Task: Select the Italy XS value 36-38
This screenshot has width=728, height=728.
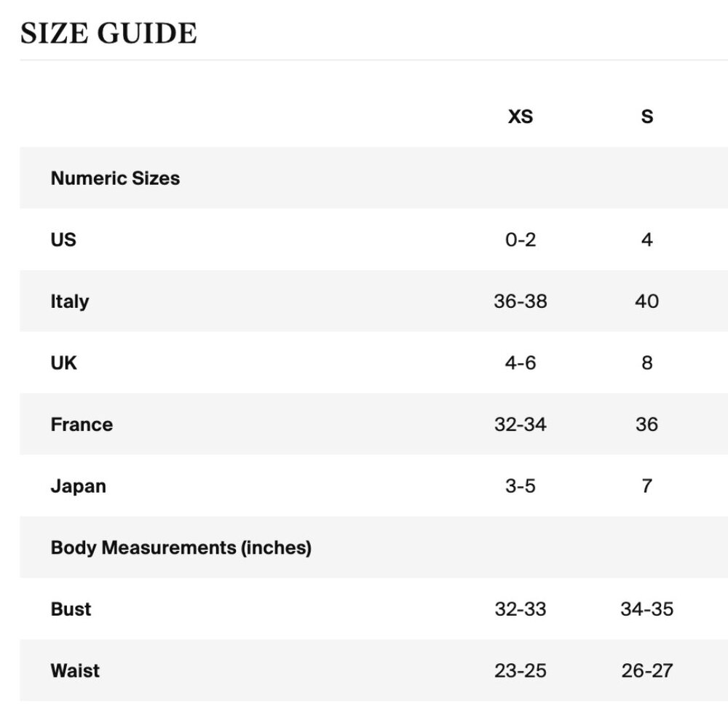Action: coord(521,301)
